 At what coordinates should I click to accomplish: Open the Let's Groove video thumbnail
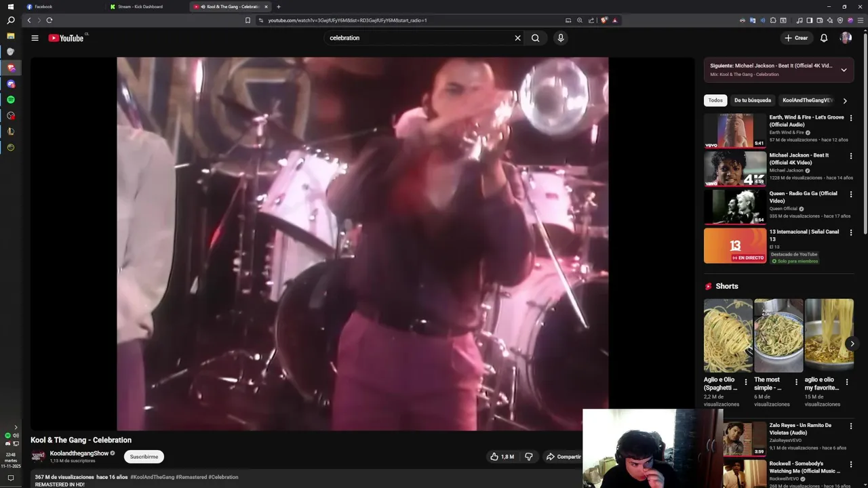click(x=735, y=130)
